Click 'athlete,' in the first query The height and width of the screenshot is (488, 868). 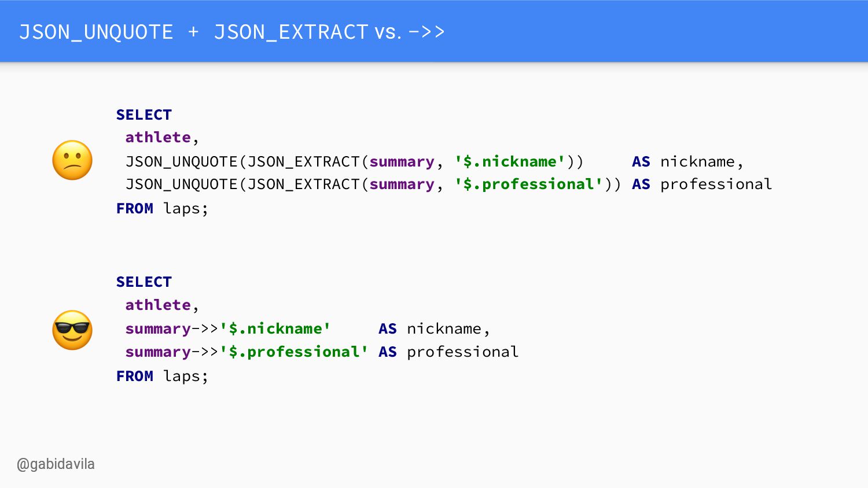(162, 138)
